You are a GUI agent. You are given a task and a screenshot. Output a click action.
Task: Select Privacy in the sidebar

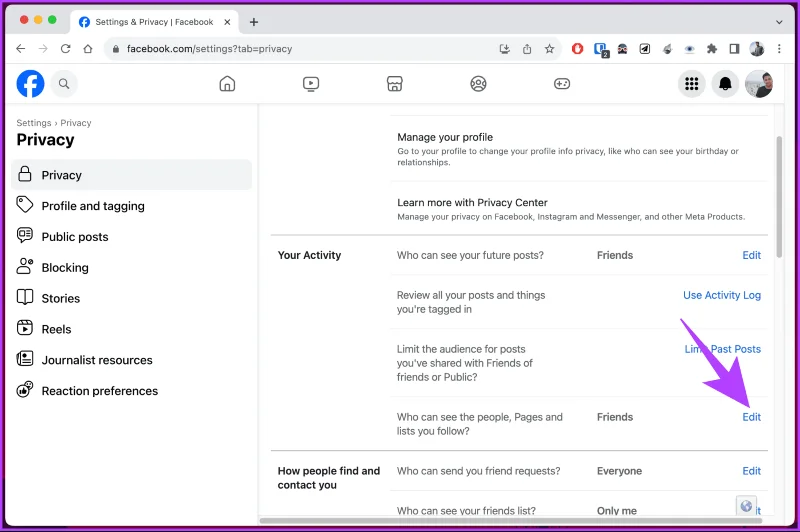coord(131,175)
